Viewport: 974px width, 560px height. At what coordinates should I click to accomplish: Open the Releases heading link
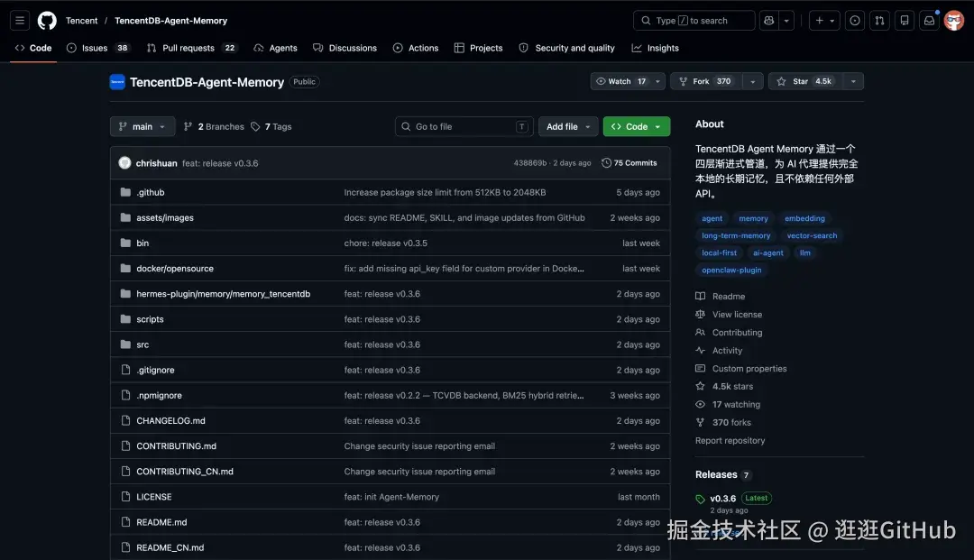point(715,474)
